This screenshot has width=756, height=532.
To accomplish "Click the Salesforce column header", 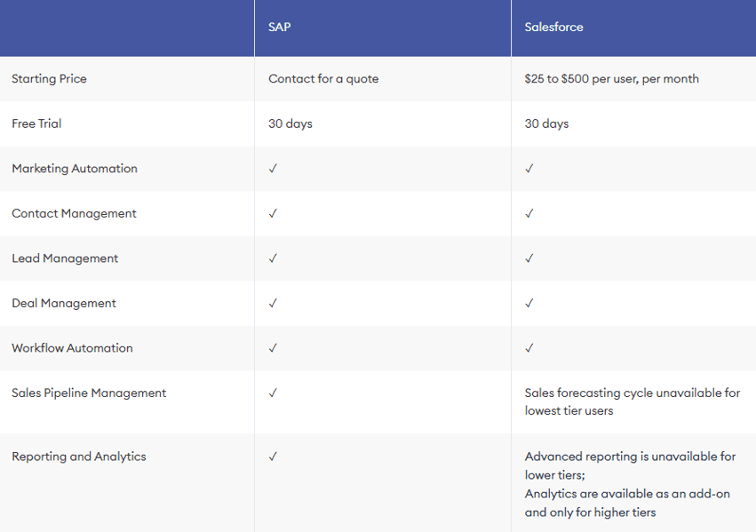I will [553, 27].
